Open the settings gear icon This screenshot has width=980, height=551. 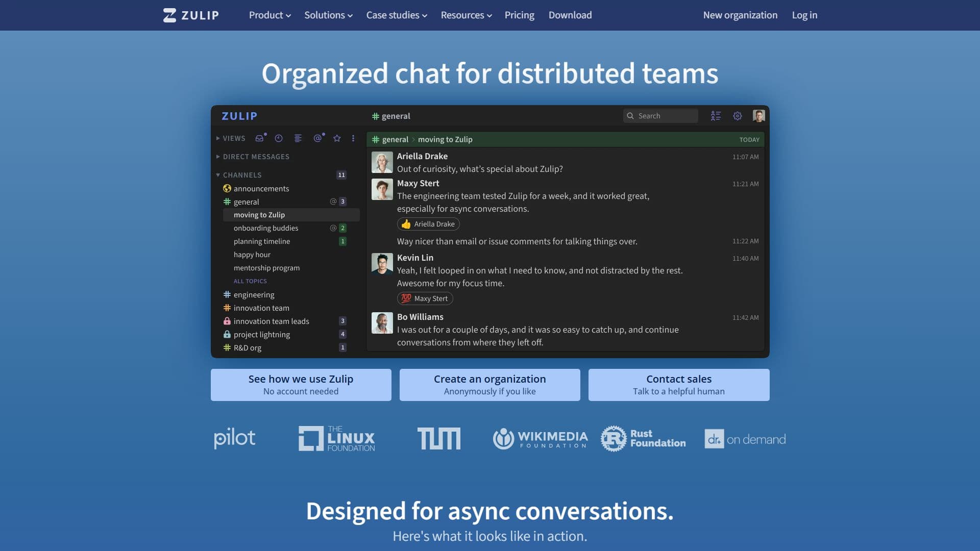tap(738, 116)
